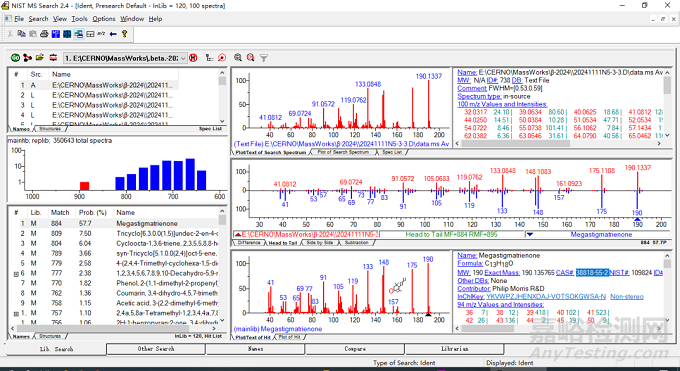
Task: Click the spectrum list vertical scrollbar down arrow
Action: (222, 121)
